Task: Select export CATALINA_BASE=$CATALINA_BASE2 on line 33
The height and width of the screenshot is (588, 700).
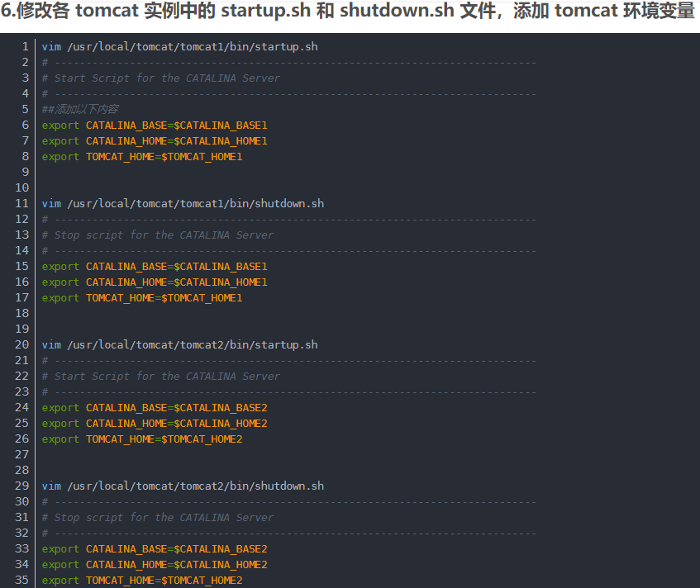Action: pyautogui.click(x=155, y=549)
